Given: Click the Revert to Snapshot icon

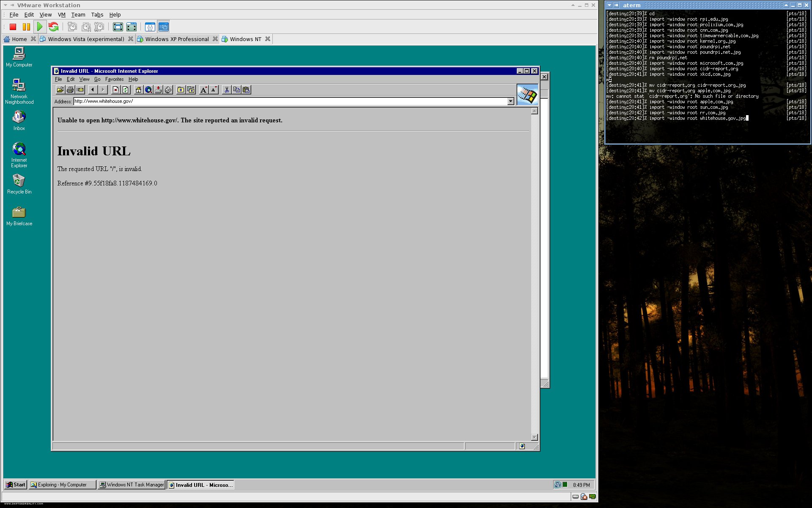Looking at the screenshot, I should point(86,27).
